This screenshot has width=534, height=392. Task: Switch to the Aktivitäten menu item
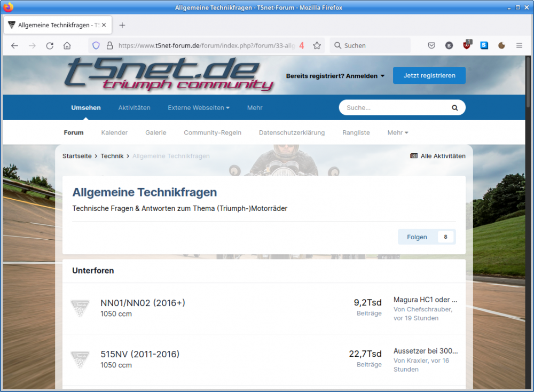click(134, 108)
